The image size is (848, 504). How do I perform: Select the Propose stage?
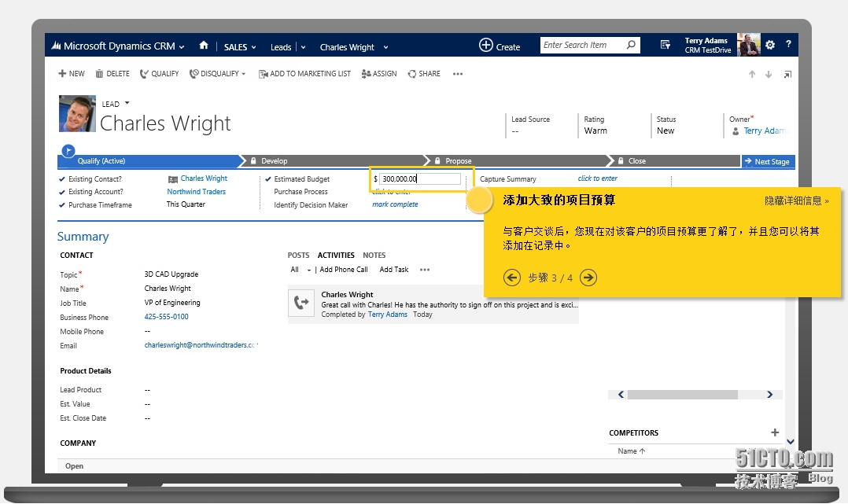click(519, 160)
